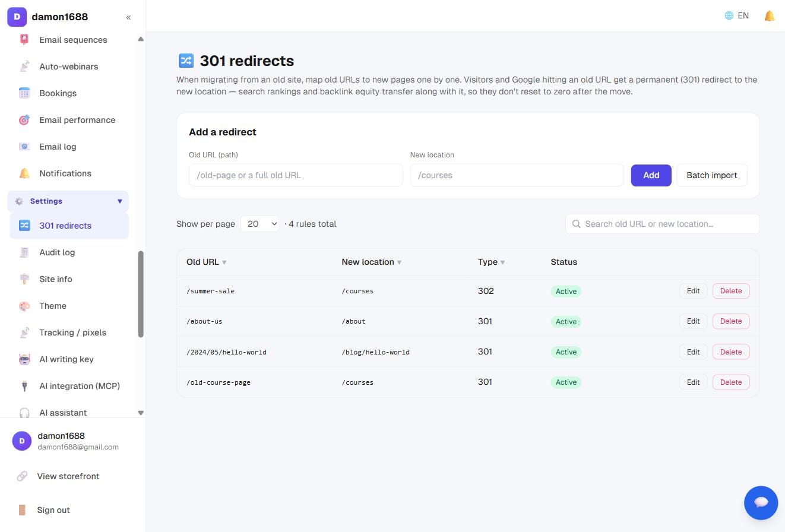
Task: Click the Sign out door icon
Action: pos(22,510)
